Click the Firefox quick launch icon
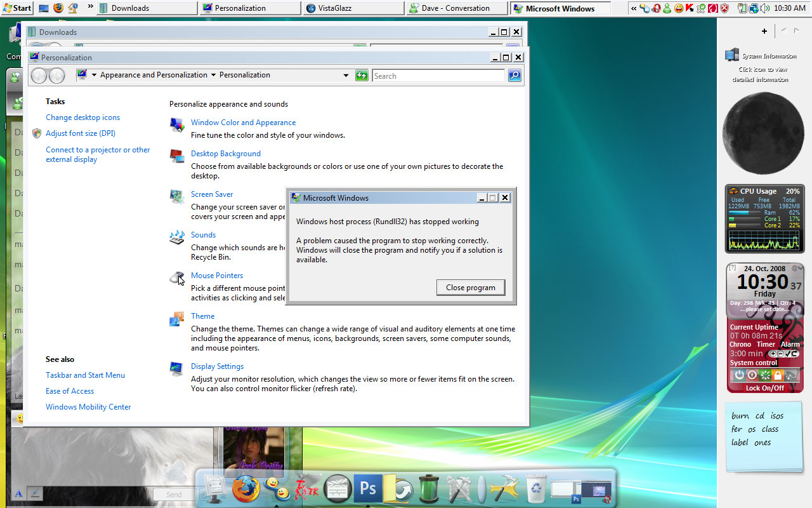Image resolution: width=812 pixels, height=508 pixels. coord(58,8)
